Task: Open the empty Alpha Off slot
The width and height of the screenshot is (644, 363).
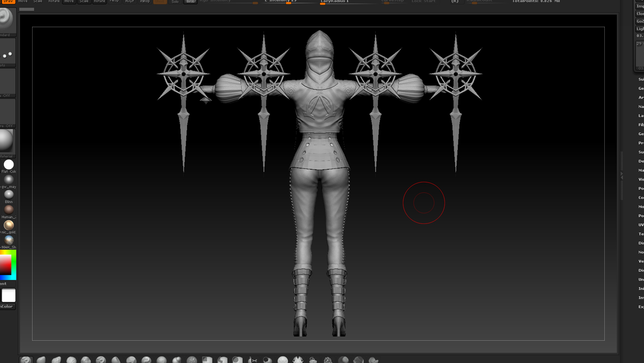Action: click(8, 83)
